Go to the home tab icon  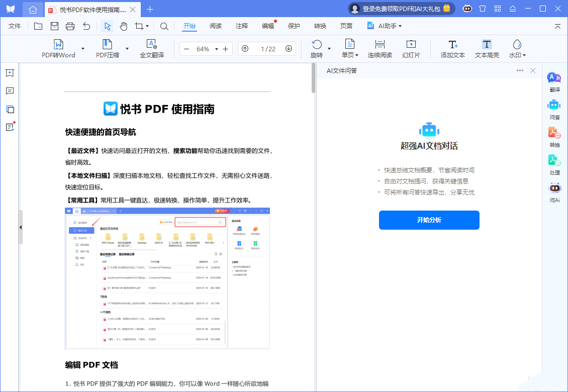33,10
